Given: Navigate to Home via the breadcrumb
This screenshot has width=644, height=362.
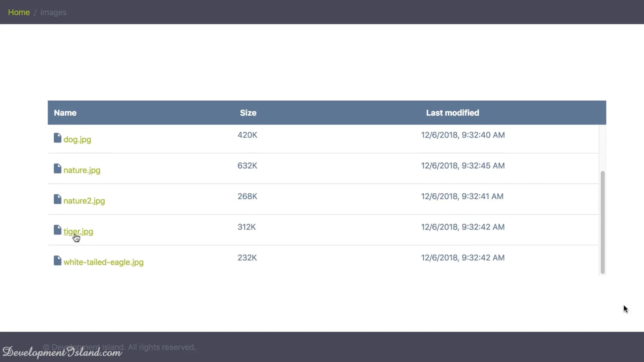Looking at the screenshot, I should point(19,12).
